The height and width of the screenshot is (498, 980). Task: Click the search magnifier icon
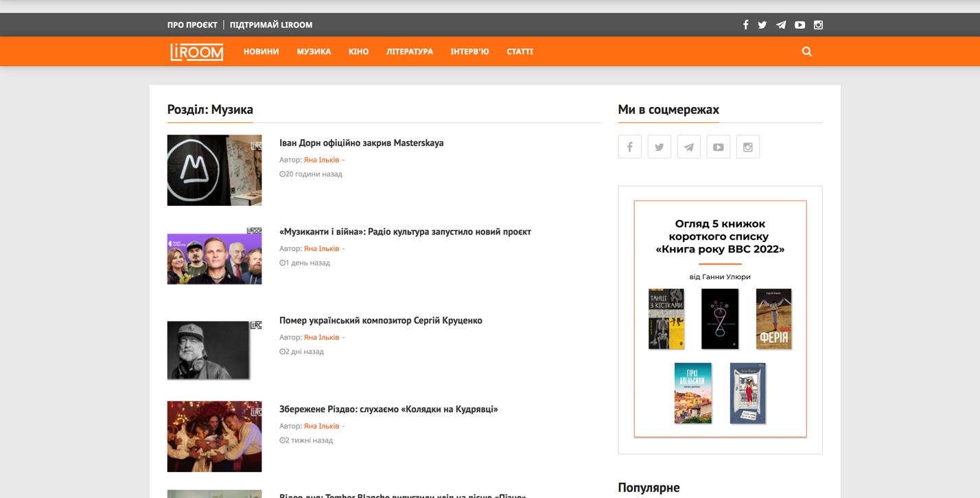tap(807, 51)
